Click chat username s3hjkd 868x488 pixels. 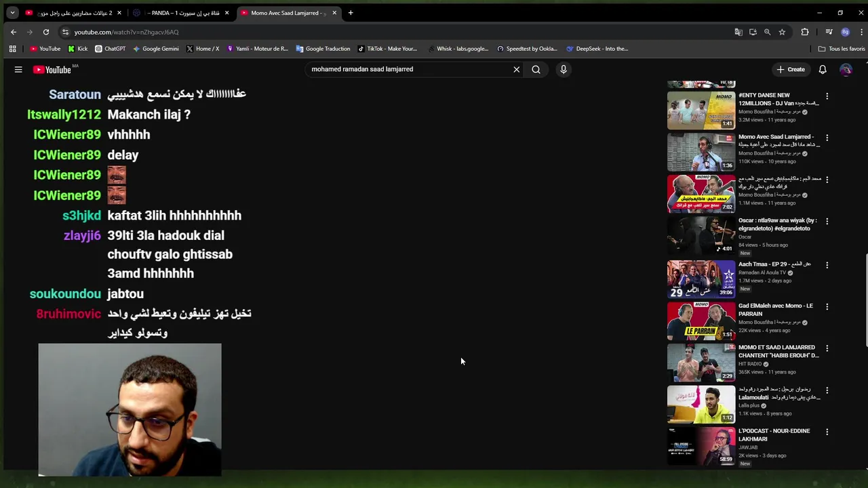[x=81, y=216]
